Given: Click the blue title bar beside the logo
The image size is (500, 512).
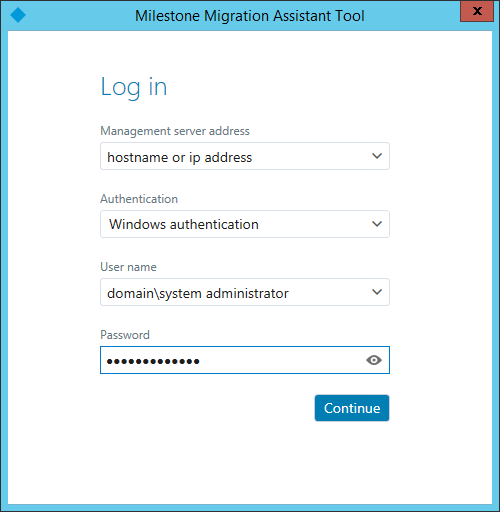Looking at the screenshot, I should [77, 15].
